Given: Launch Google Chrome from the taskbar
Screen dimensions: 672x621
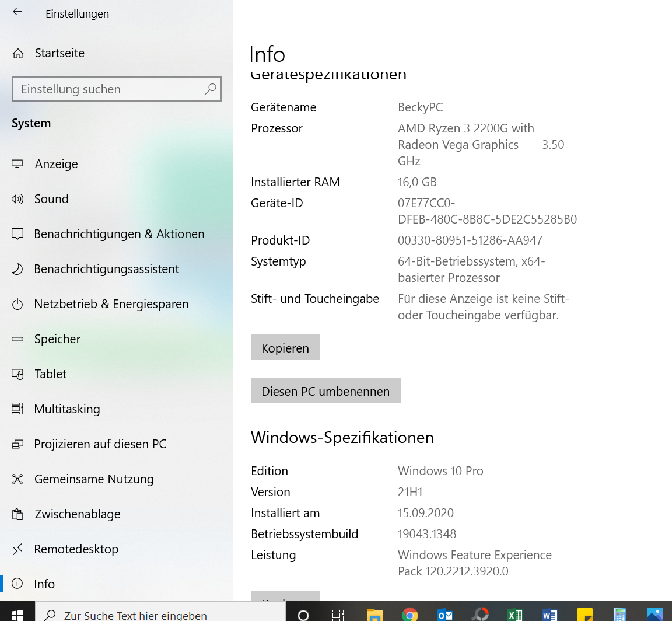Looking at the screenshot, I should [409, 614].
